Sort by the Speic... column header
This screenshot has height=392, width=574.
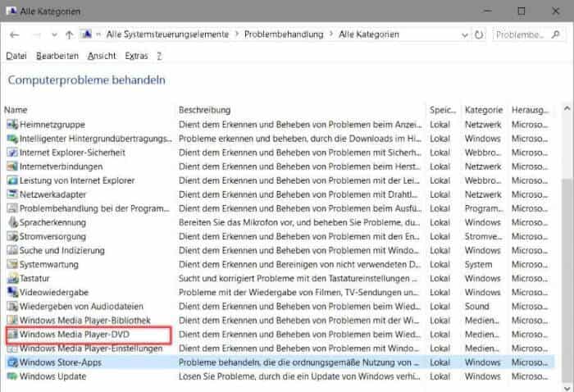(443, 110)
